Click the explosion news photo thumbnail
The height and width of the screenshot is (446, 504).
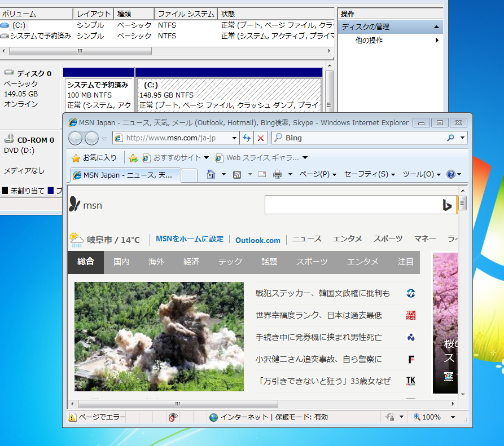click(x=159, y=337)
